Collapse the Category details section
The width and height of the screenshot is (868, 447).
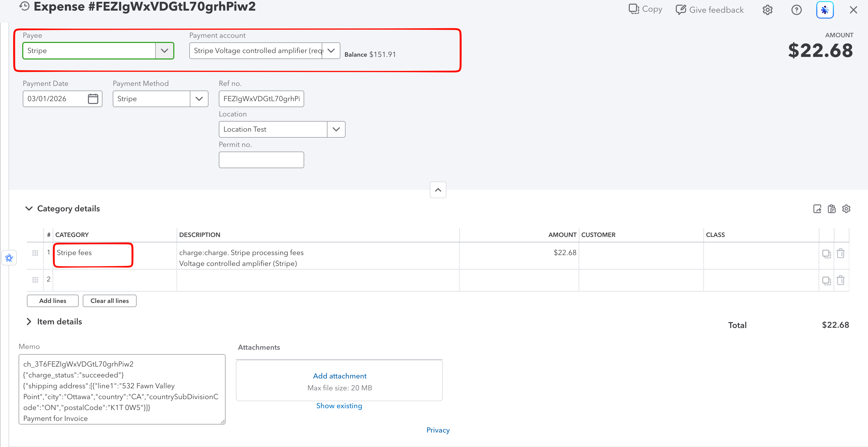(x=29, y=209)
